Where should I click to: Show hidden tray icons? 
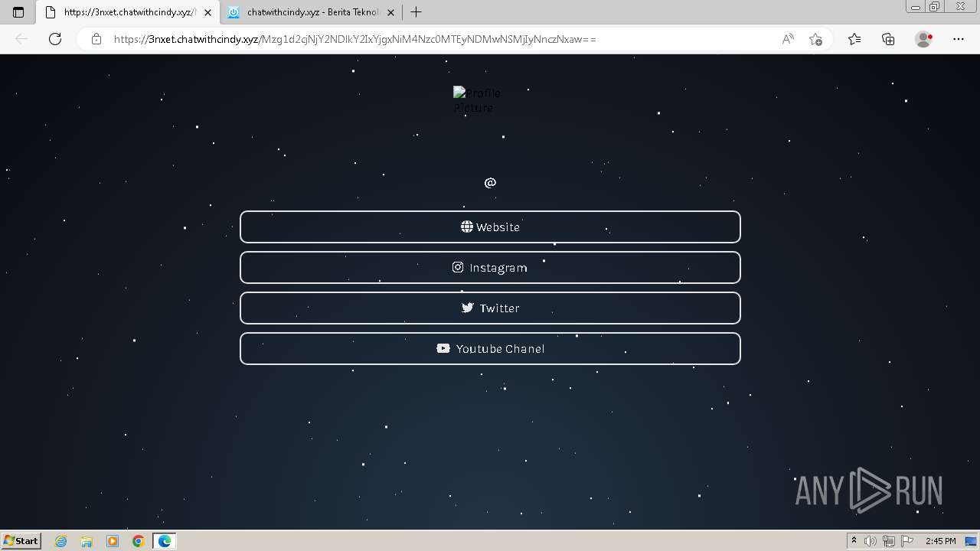pos(854,541)
